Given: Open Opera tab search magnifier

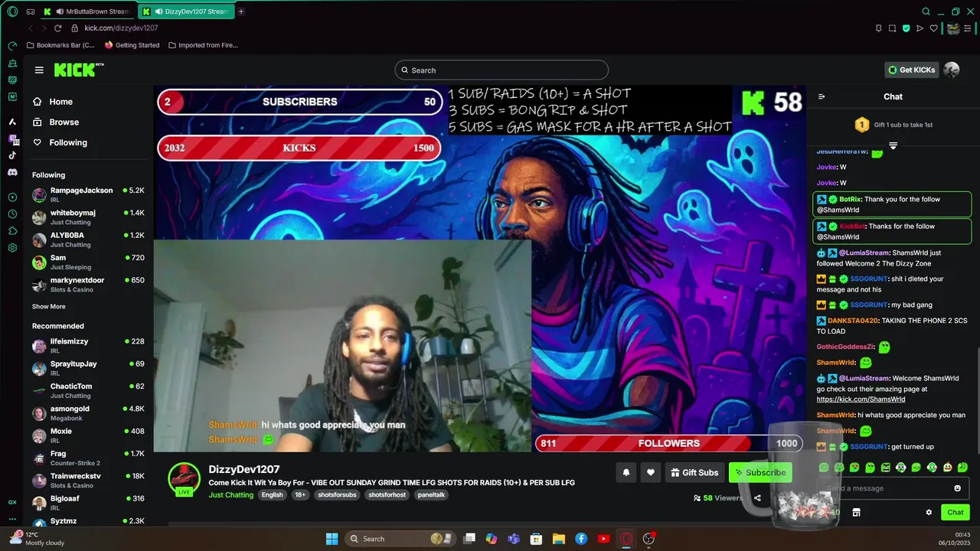Looking at the screenshot, I should click(926, 11).
